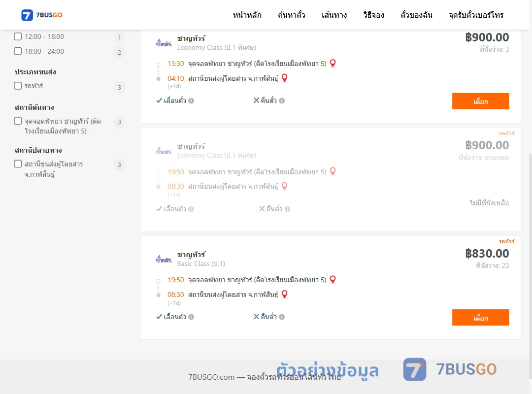Show เลื่อนตั๋ว info icon on ฿830 trip
Screen dimensions: 532x394
click(191, 317)
